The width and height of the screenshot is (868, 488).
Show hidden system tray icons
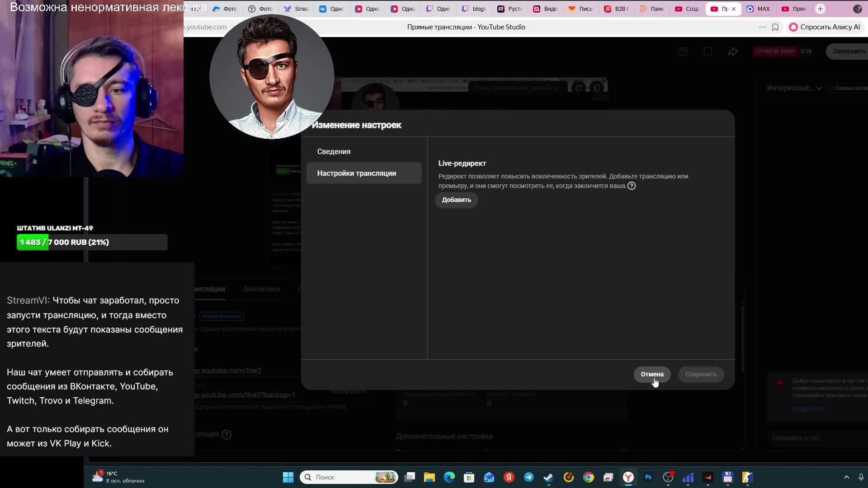click(x=847, y=477)
